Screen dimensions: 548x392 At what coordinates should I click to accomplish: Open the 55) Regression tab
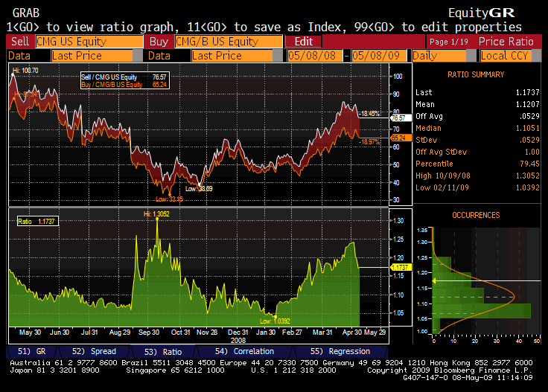point(340,351)
